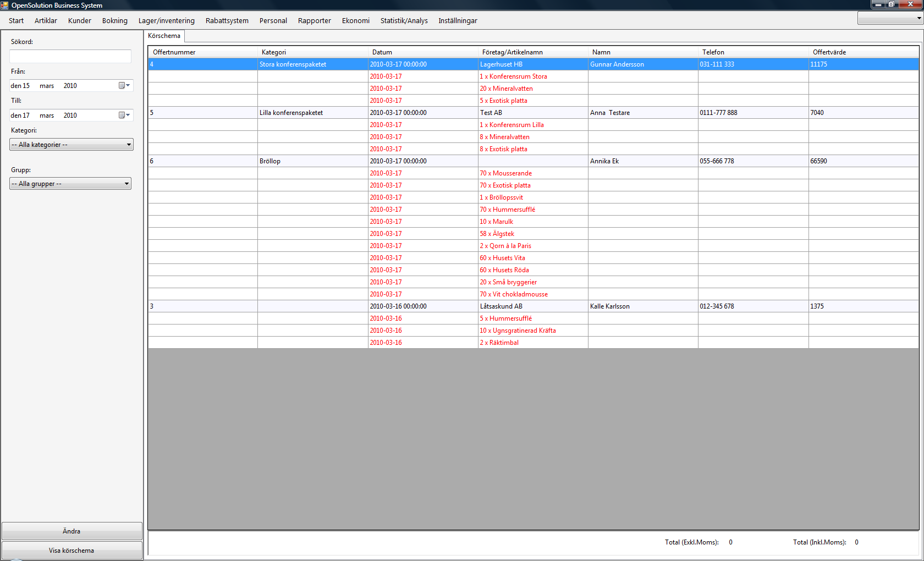The width and height of the screenshot is (924, 561).
Task: Click the Visa körschema button
Action: click(71, 551)
